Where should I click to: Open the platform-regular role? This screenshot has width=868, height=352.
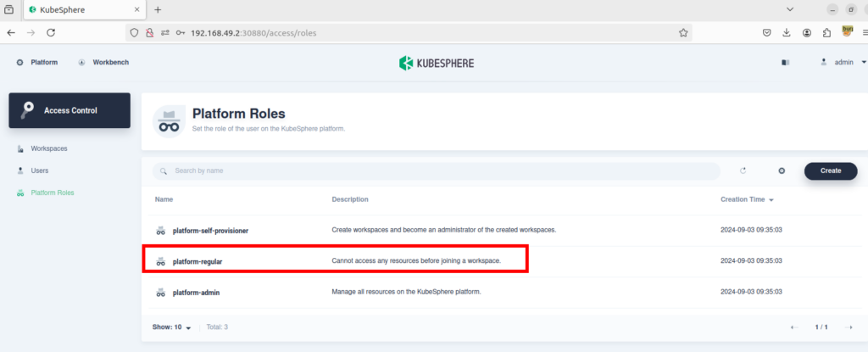point(198,261)
